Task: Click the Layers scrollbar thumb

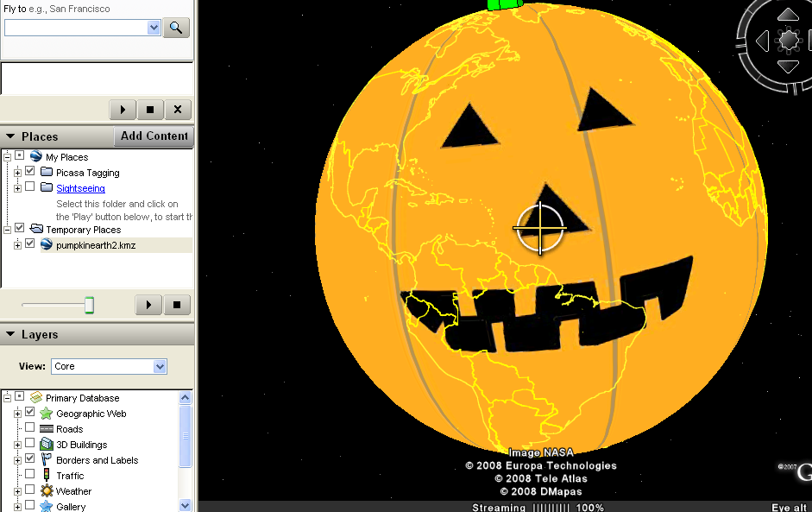Action: click(x=186, y=436)
